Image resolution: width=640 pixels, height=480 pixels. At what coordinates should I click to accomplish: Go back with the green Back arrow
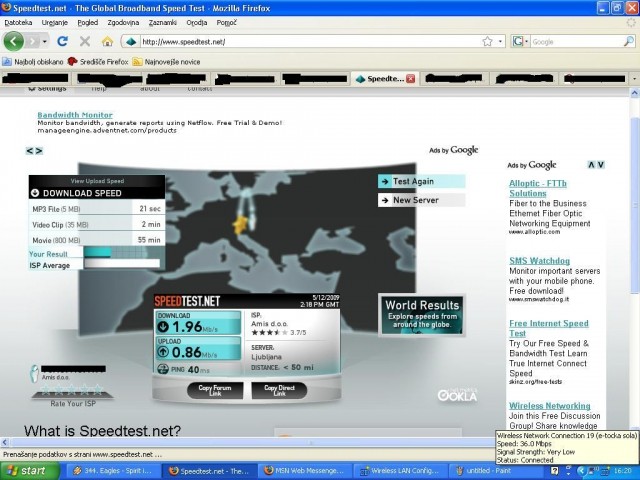(13, 41)
